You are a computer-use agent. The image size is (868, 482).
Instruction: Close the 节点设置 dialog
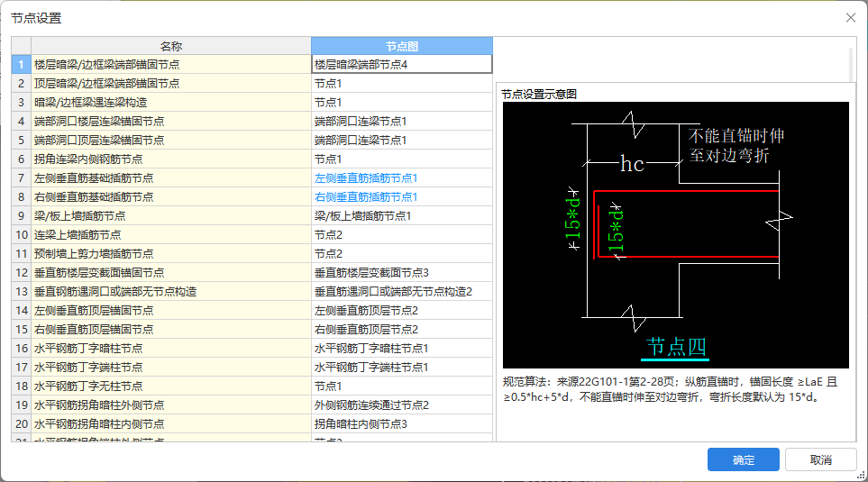coord(851,18)
